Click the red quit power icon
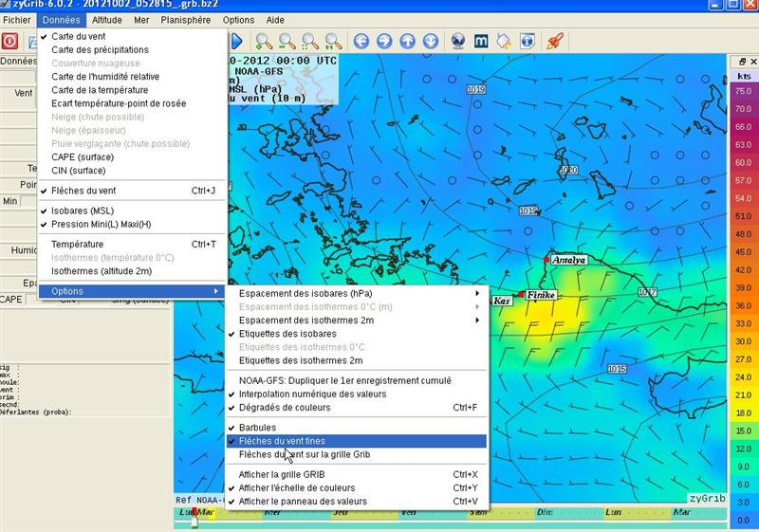 (x=9, y=41)
